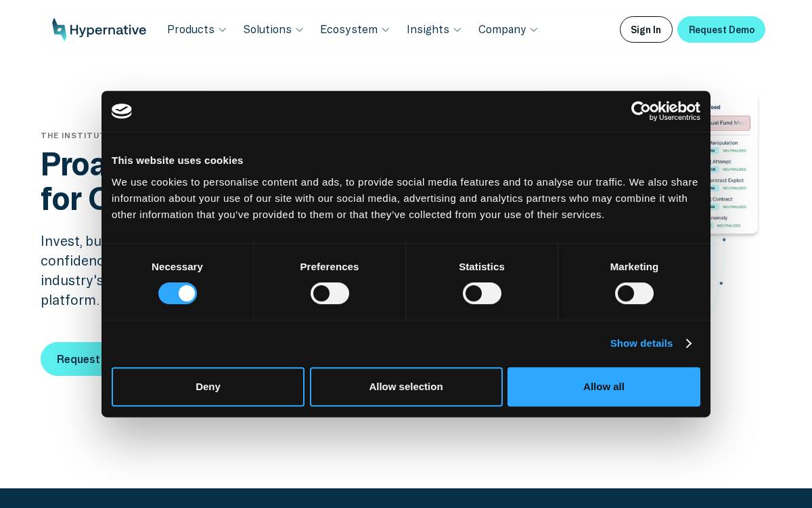Click Allow all cookies button
The width and height of the screenshot is (812, 508).
click(x=604, y=387)
